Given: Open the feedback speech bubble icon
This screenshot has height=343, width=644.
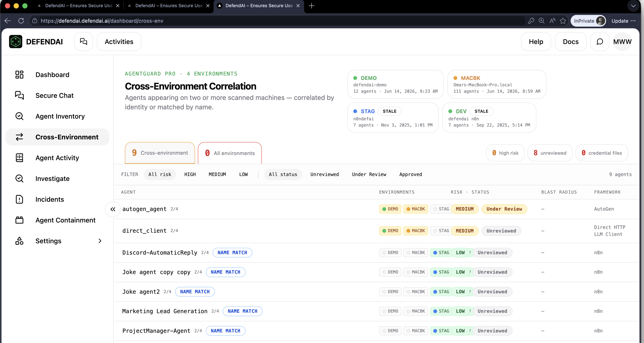Looking at the screenshot, I should 599,42.
